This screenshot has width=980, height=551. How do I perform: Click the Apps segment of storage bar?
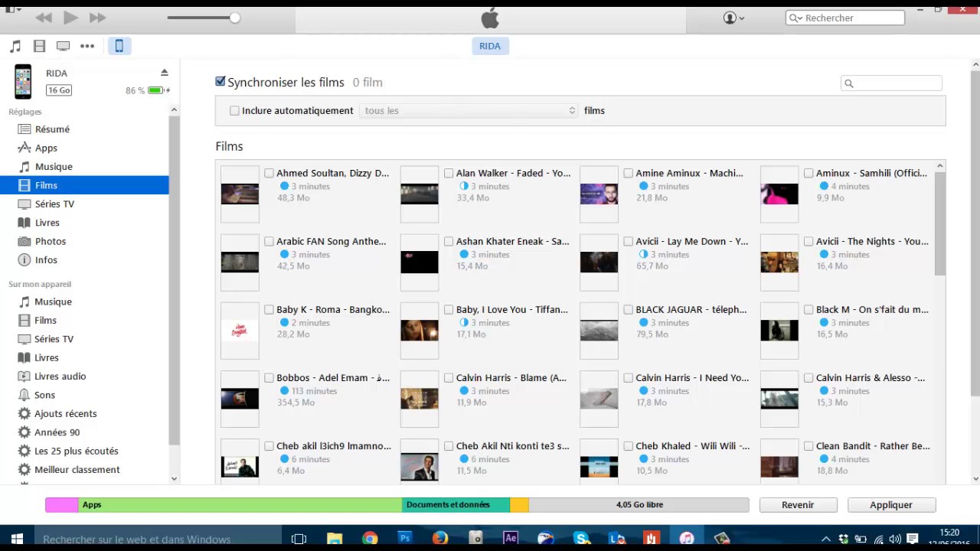pyautogui.click(x=240, y=505)
